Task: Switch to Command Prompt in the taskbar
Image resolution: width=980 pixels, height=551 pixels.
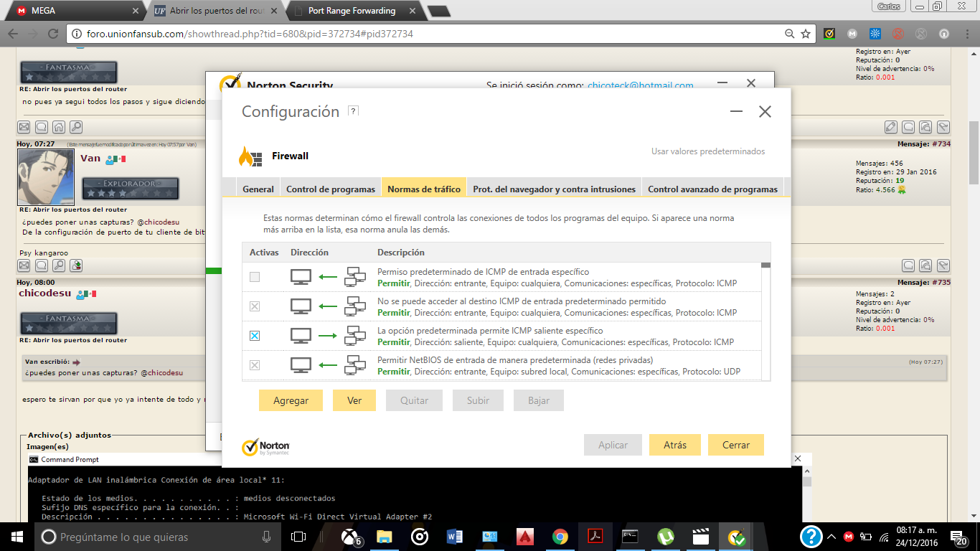Action: [631, 537]
